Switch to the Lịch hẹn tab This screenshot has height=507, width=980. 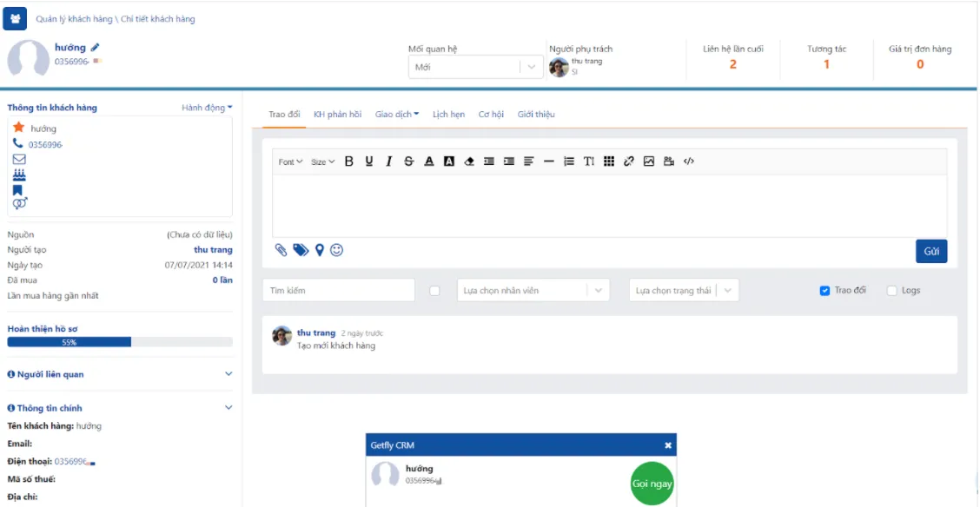[449, 115]
